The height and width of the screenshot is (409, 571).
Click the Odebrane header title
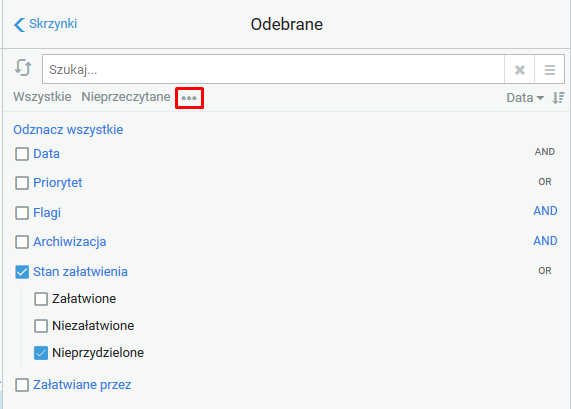(287, 24)
